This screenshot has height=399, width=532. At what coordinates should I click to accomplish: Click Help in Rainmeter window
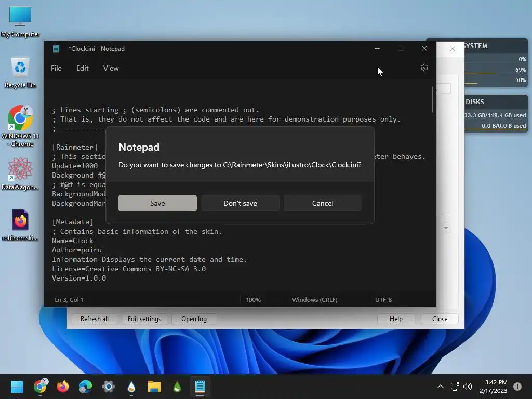click(396, 319)
